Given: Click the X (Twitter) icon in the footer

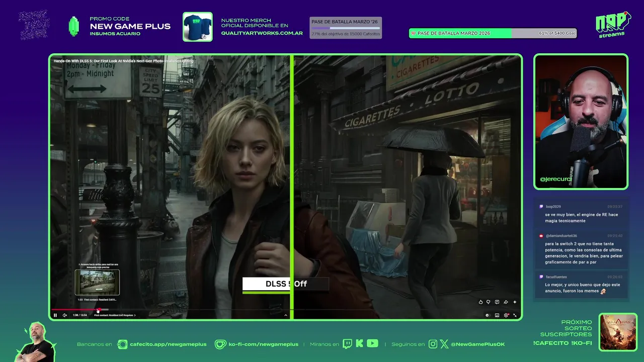Looking at the screenshot, I should (x=444, y=344).
